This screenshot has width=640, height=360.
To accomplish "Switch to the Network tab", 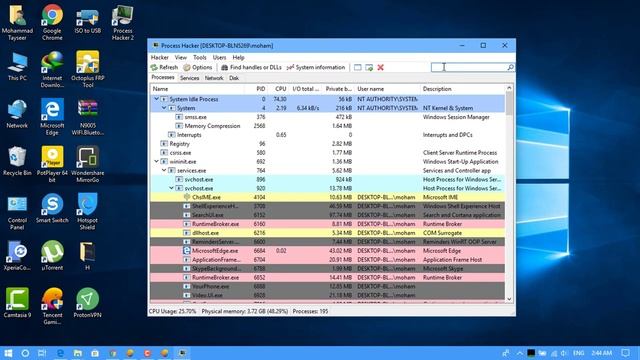I will (214, 78).
